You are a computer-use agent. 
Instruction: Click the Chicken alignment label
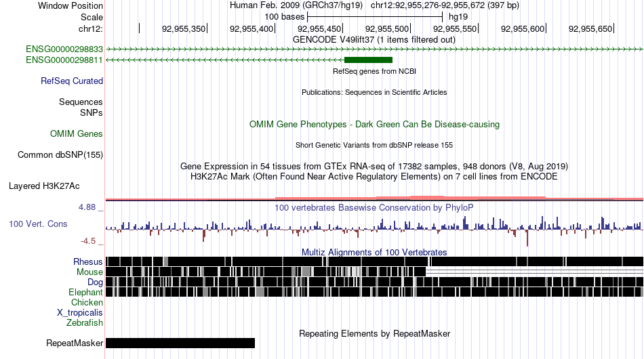coord(87,302)
